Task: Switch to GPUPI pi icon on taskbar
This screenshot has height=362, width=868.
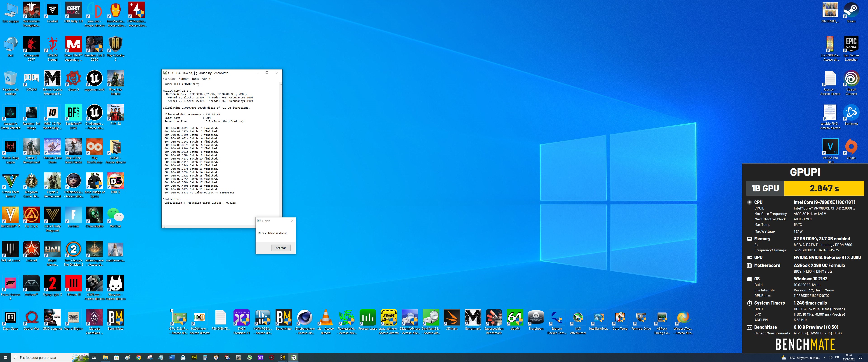Action: 294,358
